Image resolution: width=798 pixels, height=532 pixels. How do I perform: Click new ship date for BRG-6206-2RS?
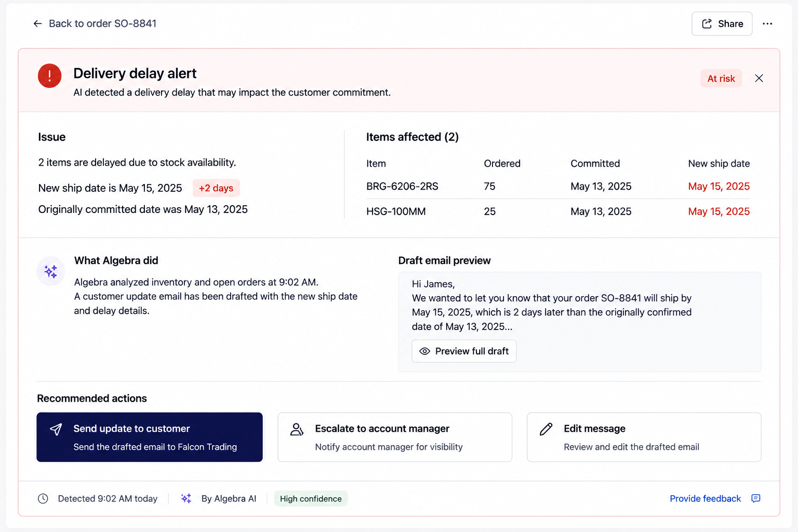pos(719,187)
